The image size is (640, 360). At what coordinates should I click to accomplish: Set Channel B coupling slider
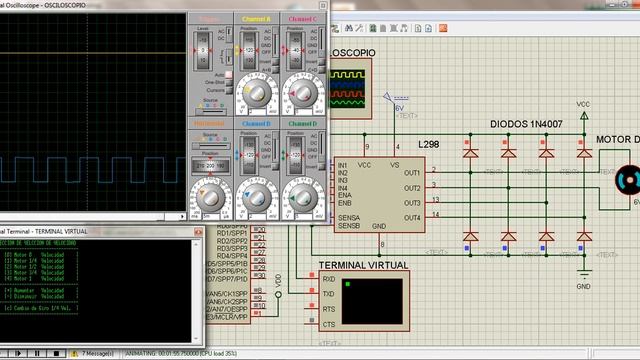pos(276,148)
